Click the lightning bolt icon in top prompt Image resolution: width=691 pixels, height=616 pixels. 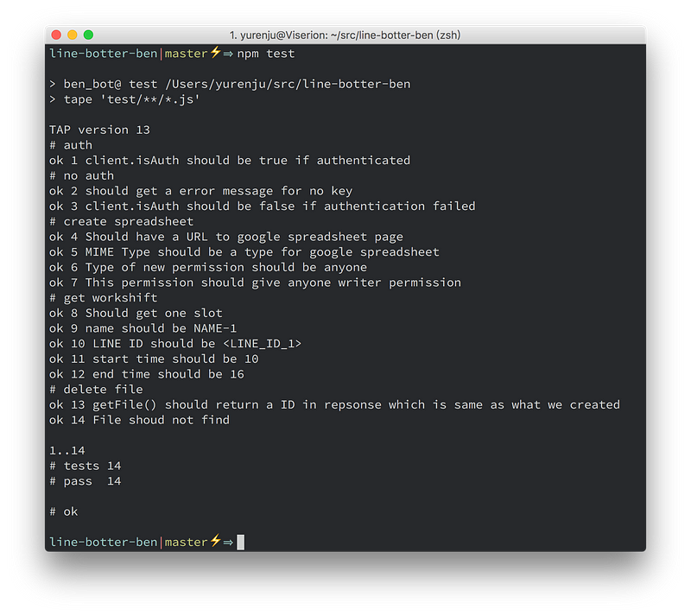(215, 53)
